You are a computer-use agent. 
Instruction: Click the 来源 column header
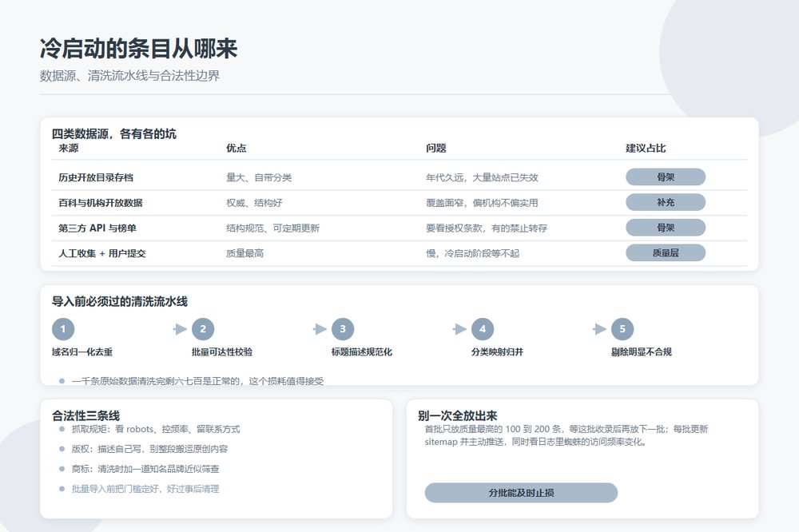[69, 149]
